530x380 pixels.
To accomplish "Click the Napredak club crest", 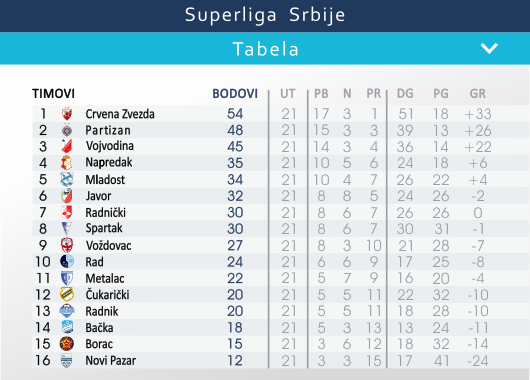I will click(67, 163).
